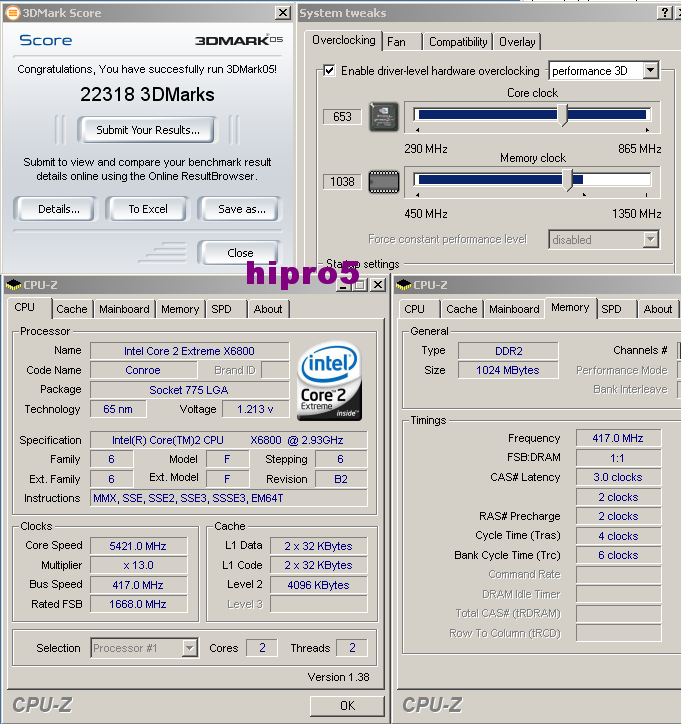Open Mainboard tab in right CPU-Z window

click(514, 309)
